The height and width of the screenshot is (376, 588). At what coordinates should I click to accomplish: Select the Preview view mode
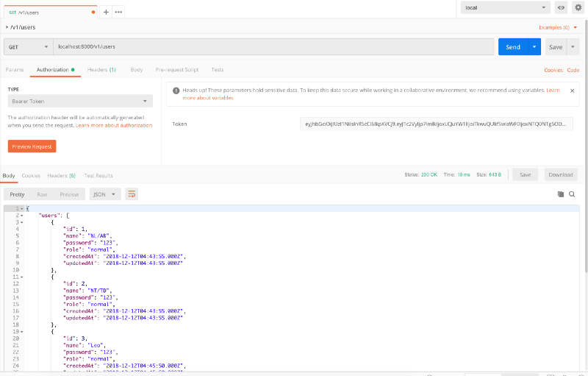coord(69,194)
